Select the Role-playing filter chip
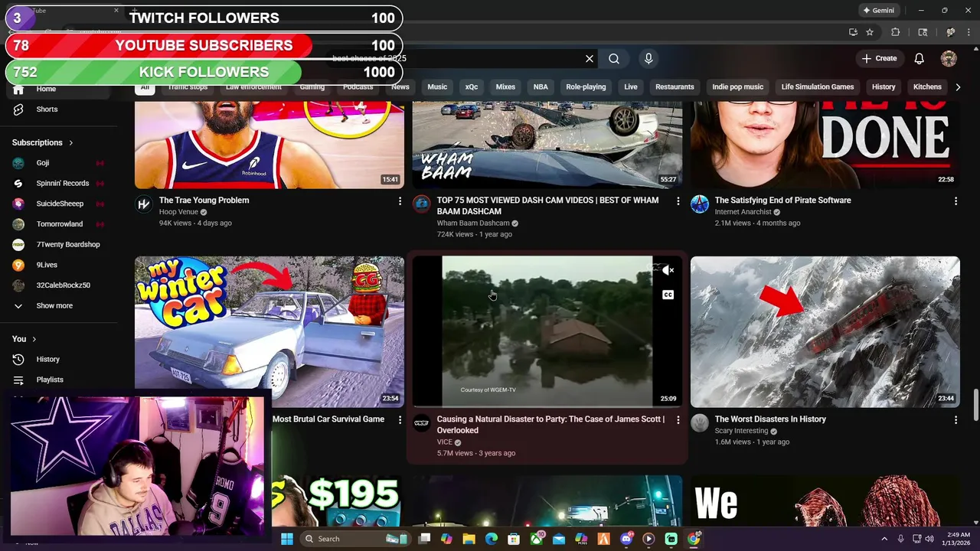980x551 pixels. [x=586, y=87]
